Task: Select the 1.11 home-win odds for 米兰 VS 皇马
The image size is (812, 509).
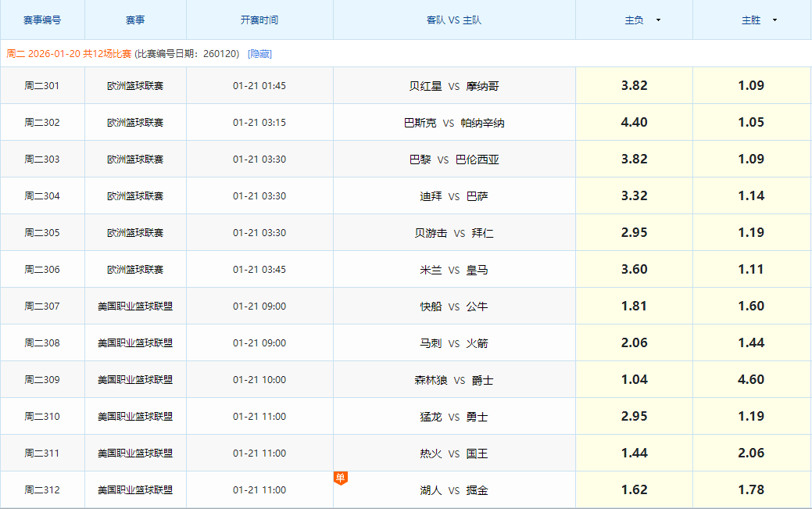Action: [751, 269]
